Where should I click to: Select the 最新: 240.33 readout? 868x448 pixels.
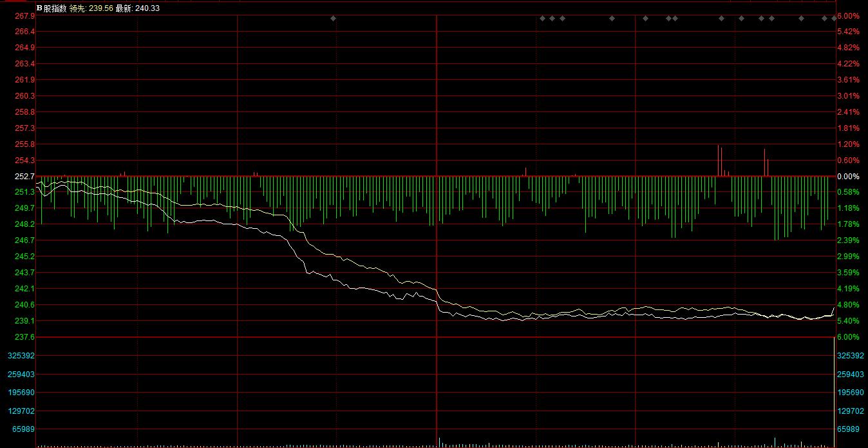click(138, 8)
